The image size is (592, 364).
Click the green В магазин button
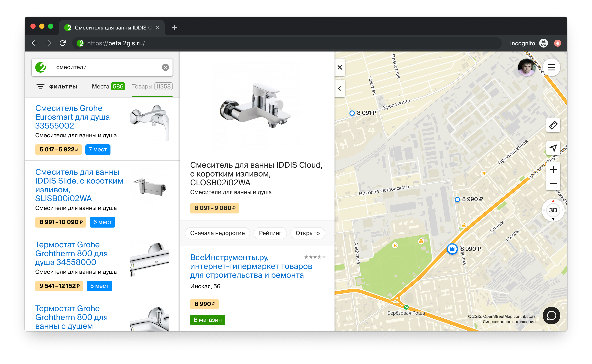click(207, 320)
